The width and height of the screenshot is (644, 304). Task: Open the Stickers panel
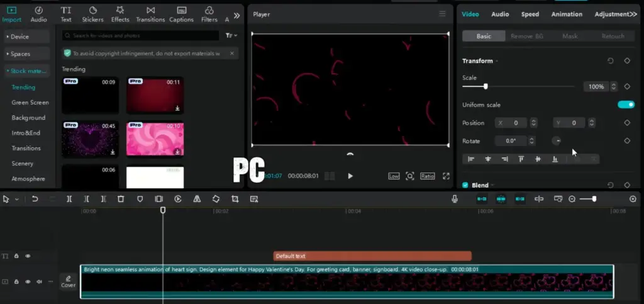[92, 14]
